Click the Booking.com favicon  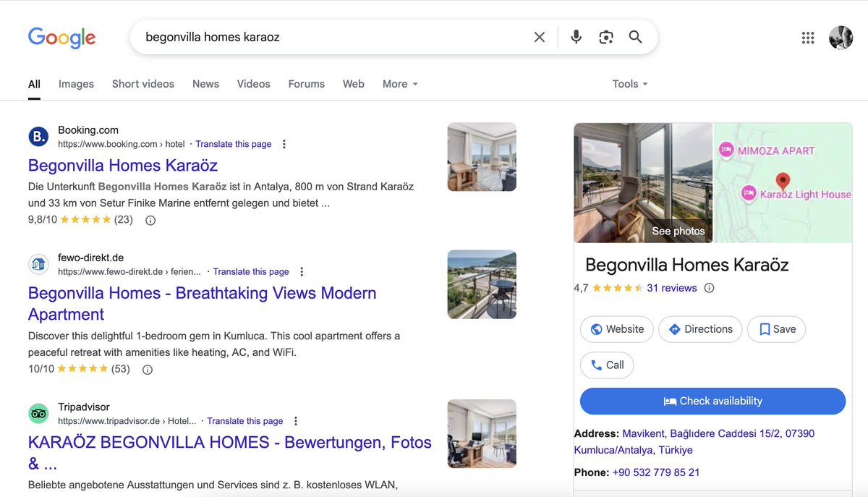38,137
